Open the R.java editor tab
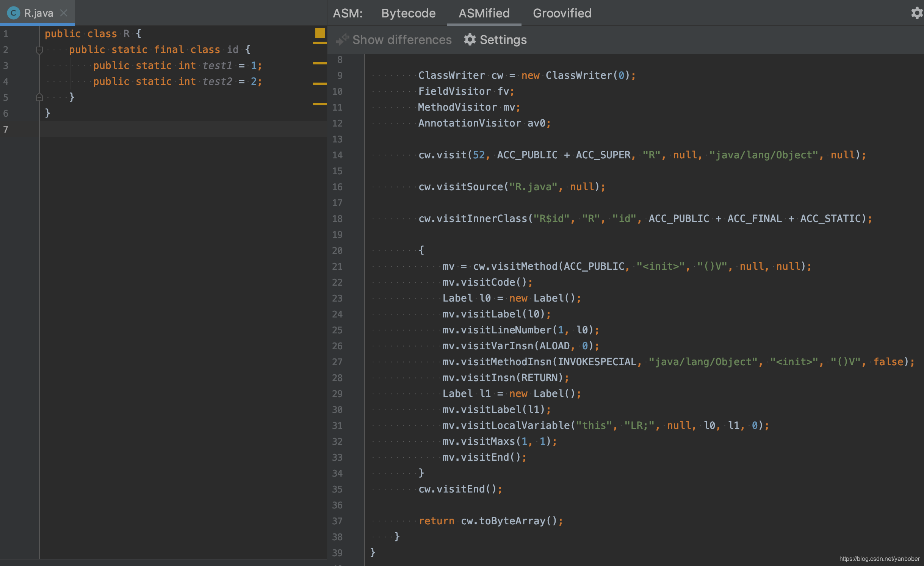This screenshot has height=566, width=924. [x=38, y=13]
